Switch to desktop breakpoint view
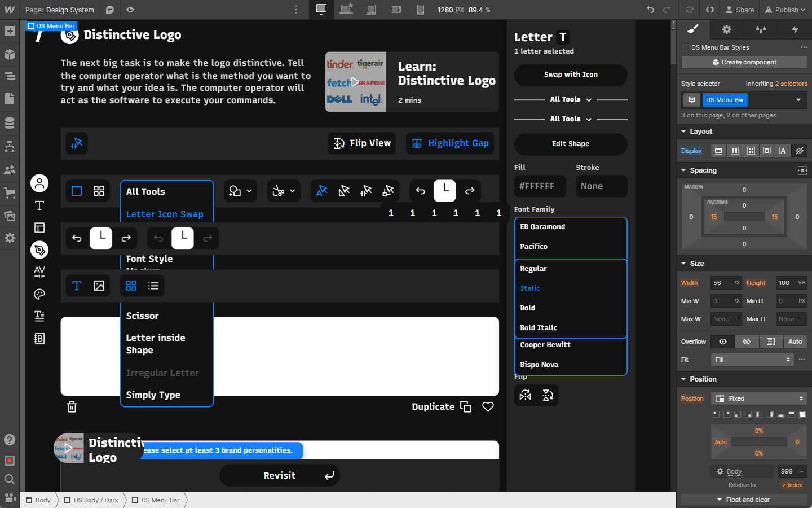Screen dimensions: 812x508 (321, 9)
